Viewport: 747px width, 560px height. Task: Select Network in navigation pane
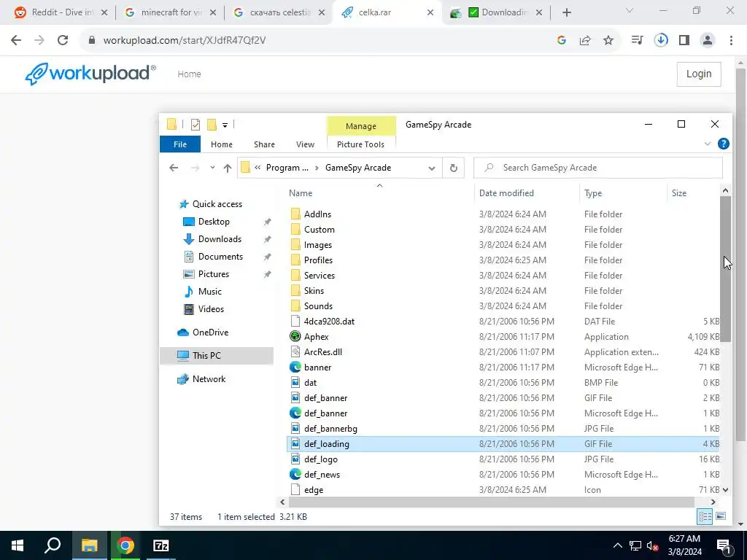[x=209, y=379]
